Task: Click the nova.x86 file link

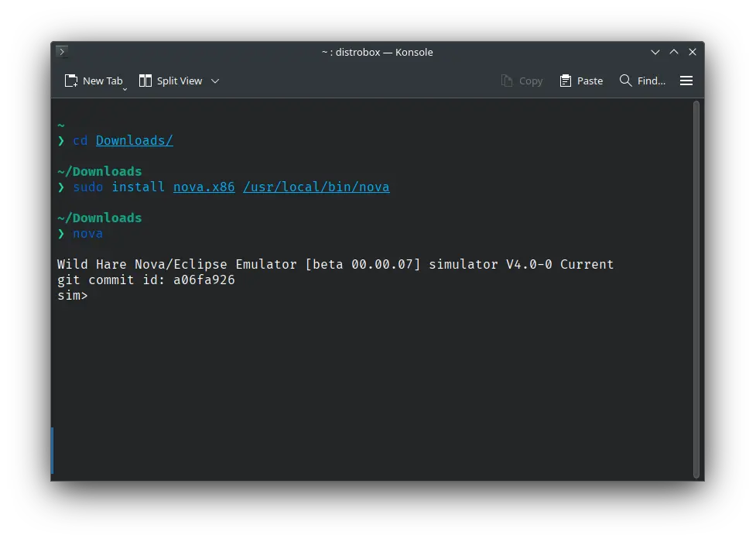Action: pyautogui.click(x=204, y=187)
